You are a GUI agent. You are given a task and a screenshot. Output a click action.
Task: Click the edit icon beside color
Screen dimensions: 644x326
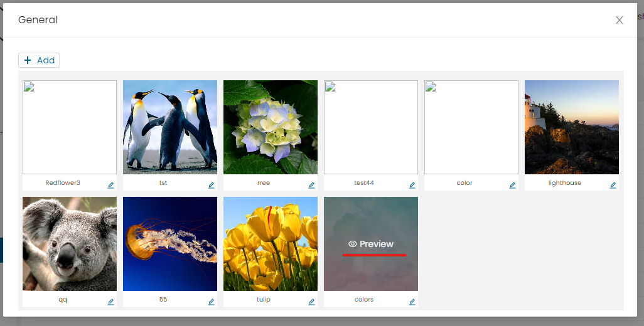click(513, 186)
